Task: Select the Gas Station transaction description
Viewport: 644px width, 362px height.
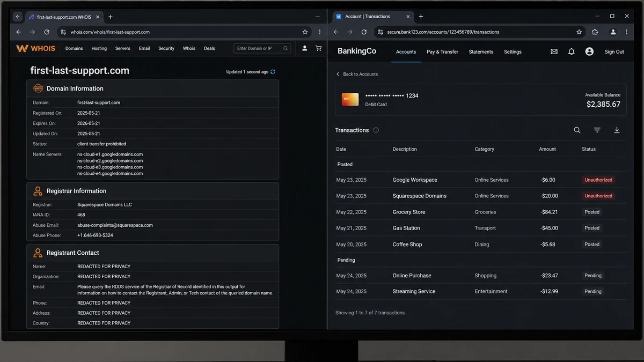Action: tap(406, 228)
